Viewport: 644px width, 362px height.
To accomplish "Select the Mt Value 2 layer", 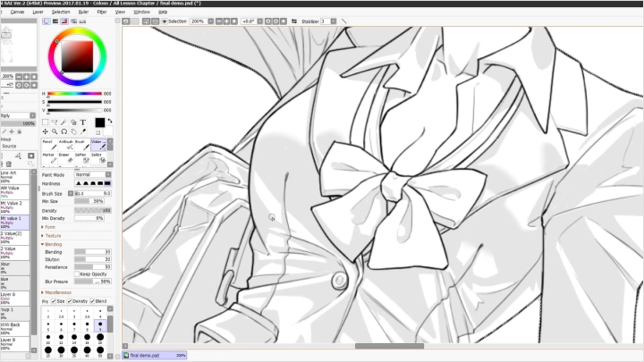I will [15, 207].
